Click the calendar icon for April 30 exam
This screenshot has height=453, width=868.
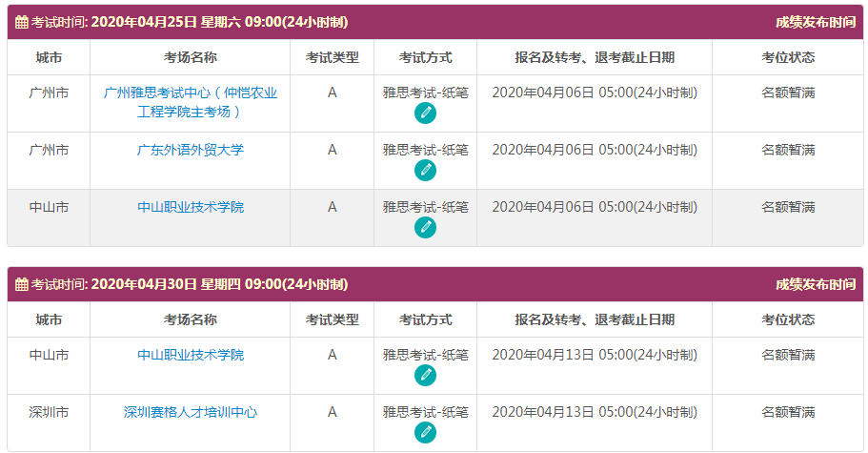(22, 284)
